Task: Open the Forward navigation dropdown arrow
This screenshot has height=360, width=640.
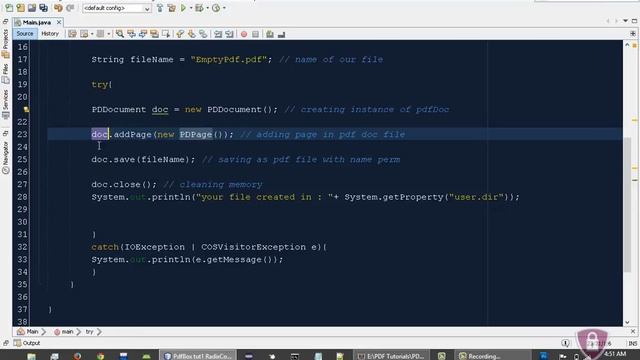Action: 109,34
